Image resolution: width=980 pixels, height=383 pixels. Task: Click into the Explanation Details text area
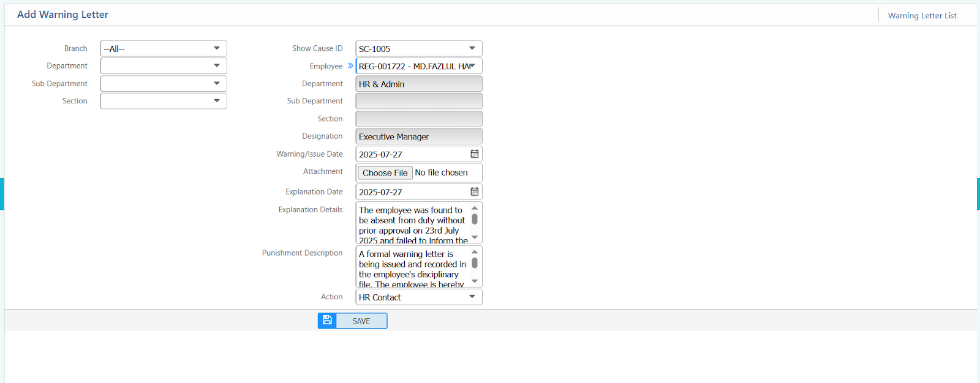click(x=412, y=223)
